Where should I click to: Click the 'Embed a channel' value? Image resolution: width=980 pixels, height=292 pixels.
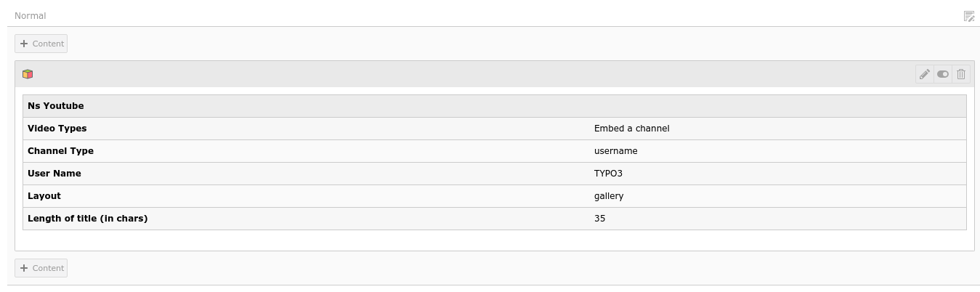tap(631, 129)
